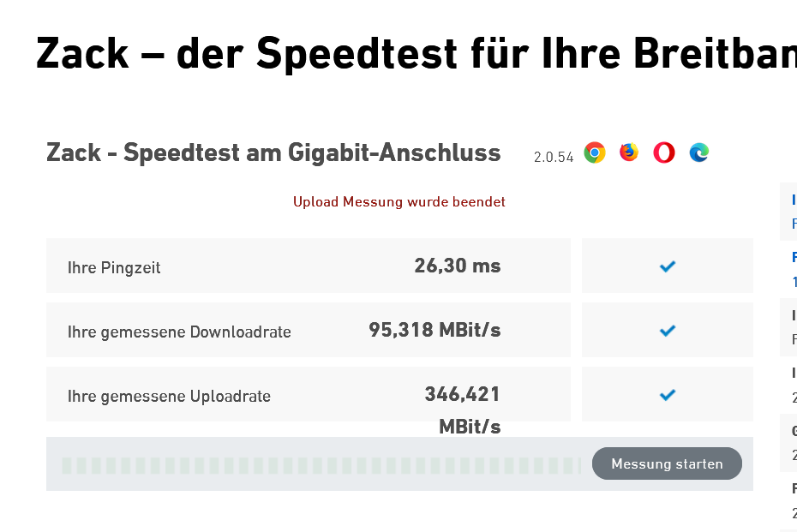This screenshot has width=797, height=532.
Task: Click the checkmark beside the Uploadrate result
Action: [x=668, y=395]
